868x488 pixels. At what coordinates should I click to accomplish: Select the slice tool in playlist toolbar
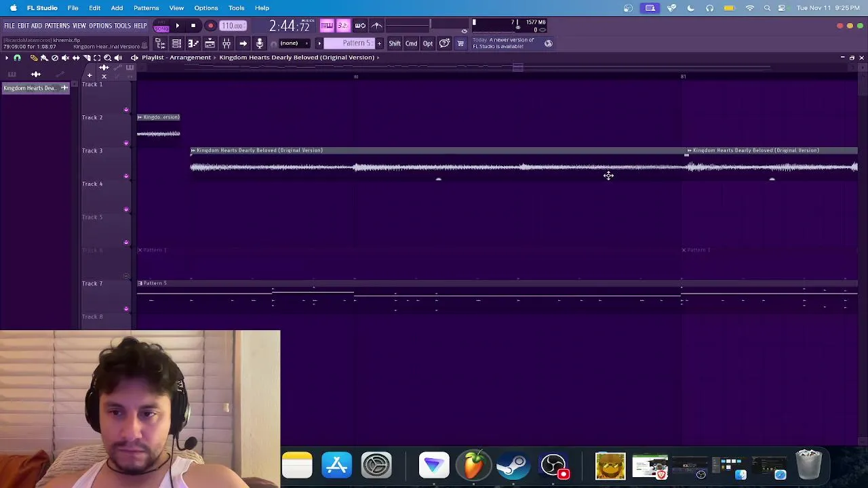click(x=87, y=58)
